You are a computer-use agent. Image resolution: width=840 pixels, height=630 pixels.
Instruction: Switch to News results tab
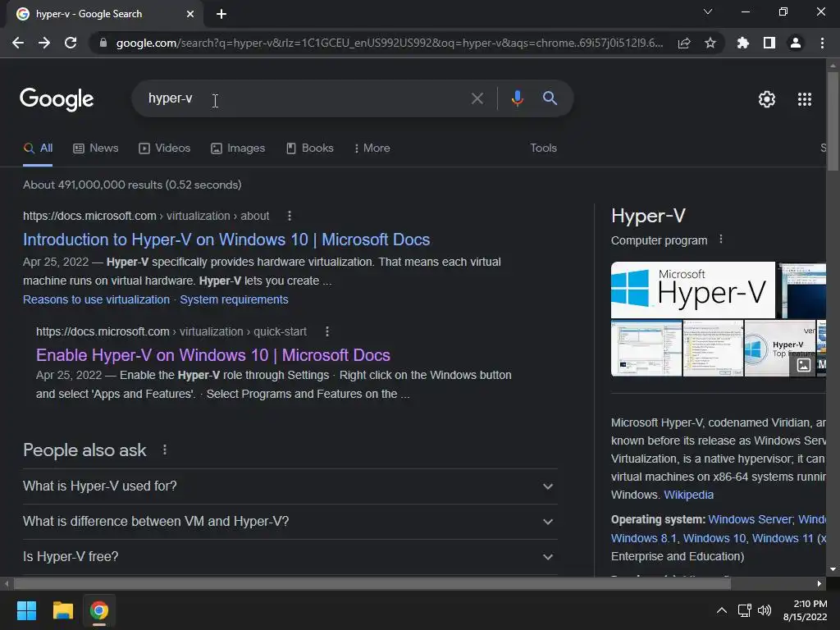pyautogui.click(x=96, y=148)
